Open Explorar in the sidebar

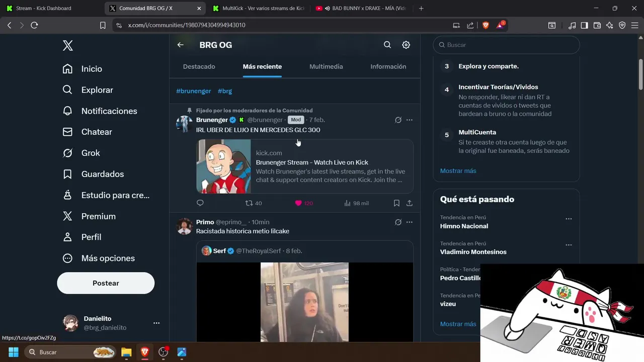click(88, 90)
